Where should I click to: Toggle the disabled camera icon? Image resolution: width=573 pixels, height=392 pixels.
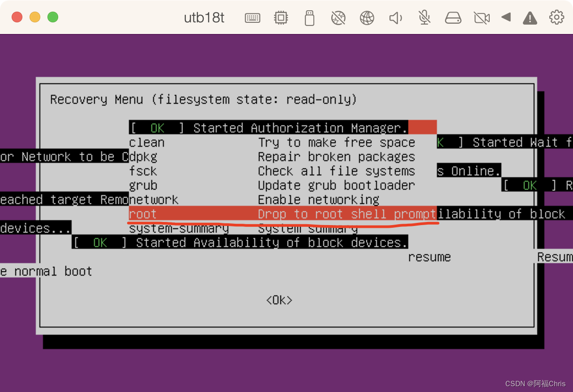point(482,18)
